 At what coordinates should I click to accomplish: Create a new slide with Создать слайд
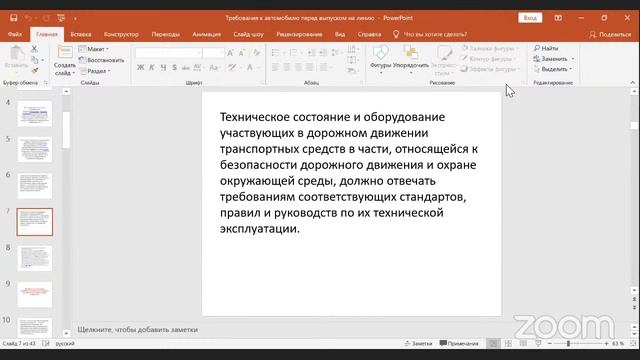(x=64, y=60)
